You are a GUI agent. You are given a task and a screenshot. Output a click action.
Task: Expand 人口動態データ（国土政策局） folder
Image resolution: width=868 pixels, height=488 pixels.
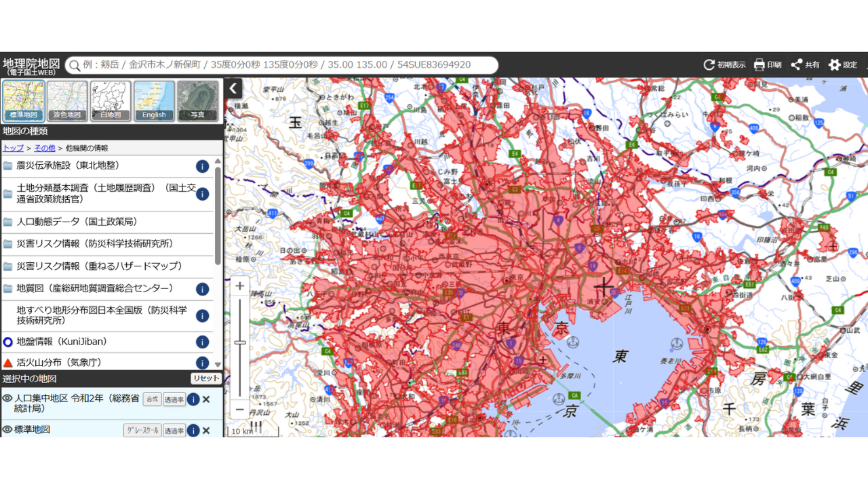[77, 222]
